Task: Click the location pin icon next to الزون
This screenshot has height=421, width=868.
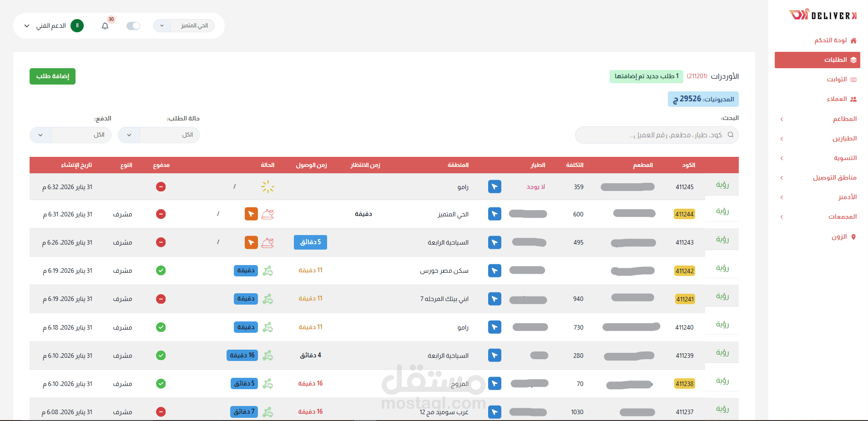Action: pyautogui.click(x=853, y=236)
